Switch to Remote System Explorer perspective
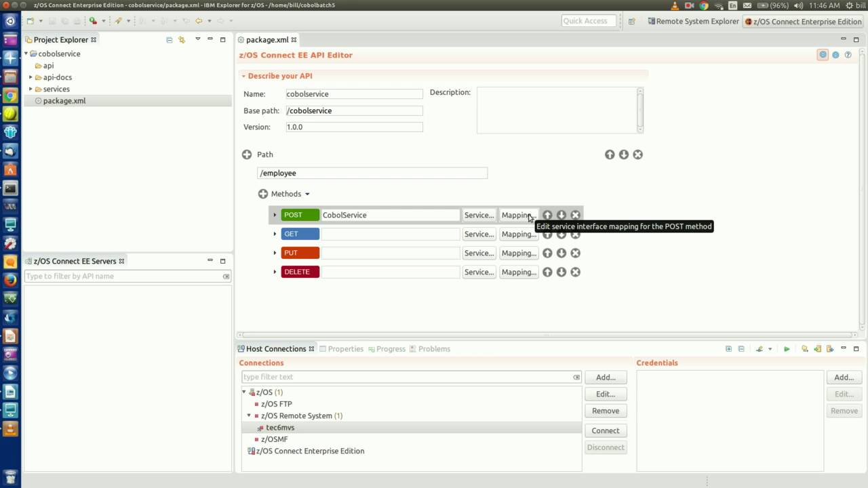 click(692, 21)
